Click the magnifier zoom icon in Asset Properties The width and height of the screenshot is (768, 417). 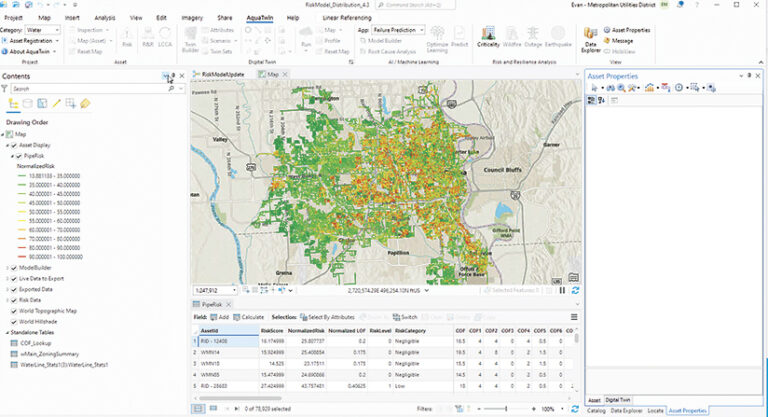[x=621, y=88]
